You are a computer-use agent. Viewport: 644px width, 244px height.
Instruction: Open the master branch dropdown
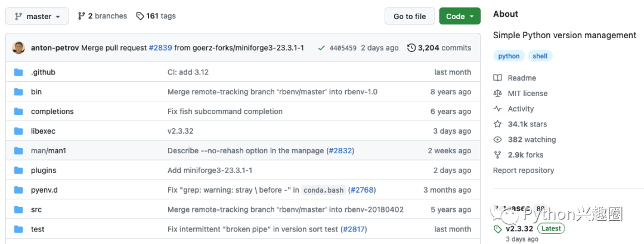tap(38, 17)
